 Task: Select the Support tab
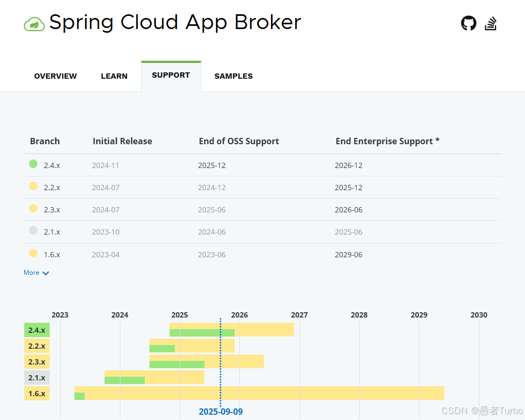[171, 76]
